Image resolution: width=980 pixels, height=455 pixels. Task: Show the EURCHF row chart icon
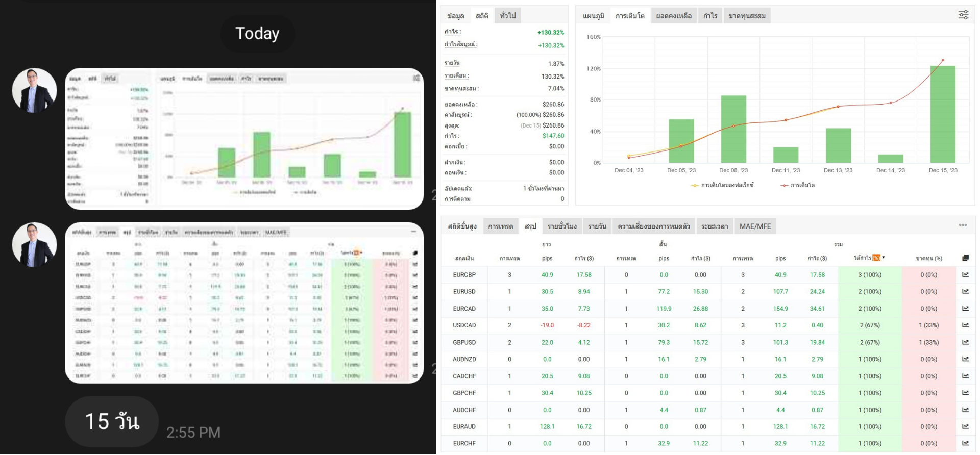(x=965, y=443)
